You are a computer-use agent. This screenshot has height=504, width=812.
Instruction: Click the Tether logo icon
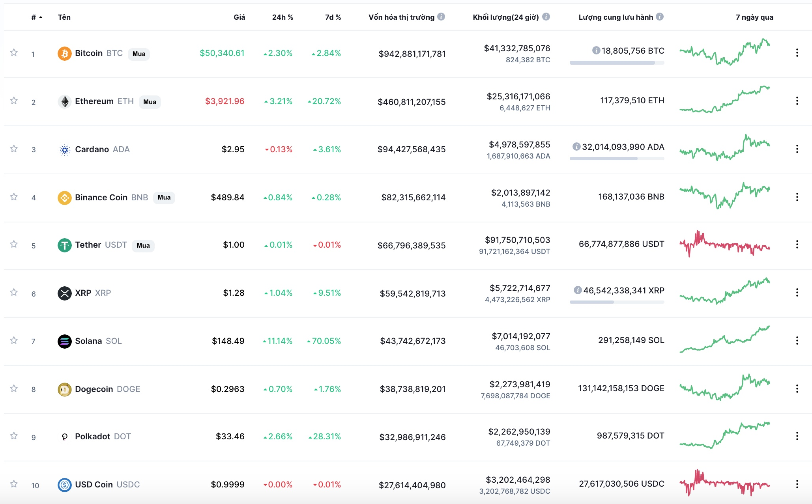point(65,245)
